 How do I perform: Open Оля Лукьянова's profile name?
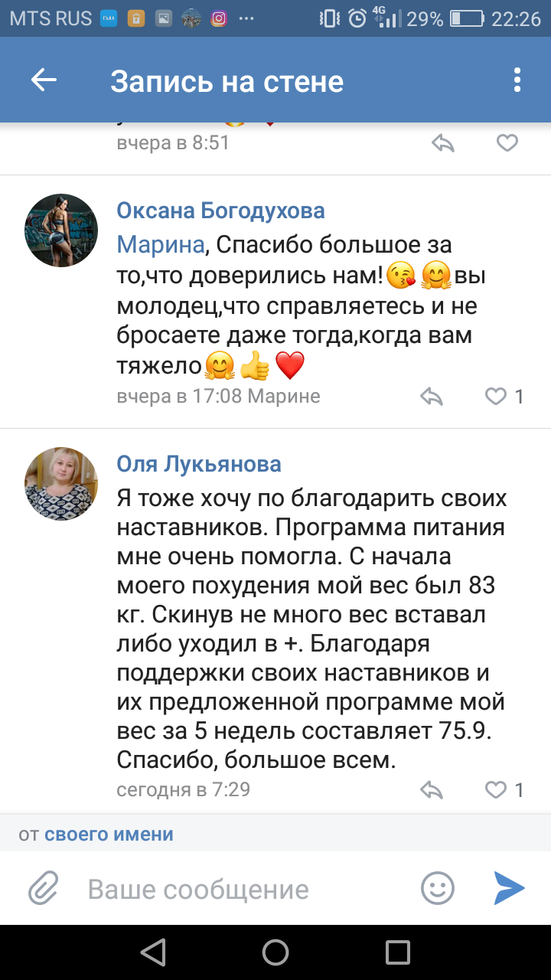pos(199,463)
